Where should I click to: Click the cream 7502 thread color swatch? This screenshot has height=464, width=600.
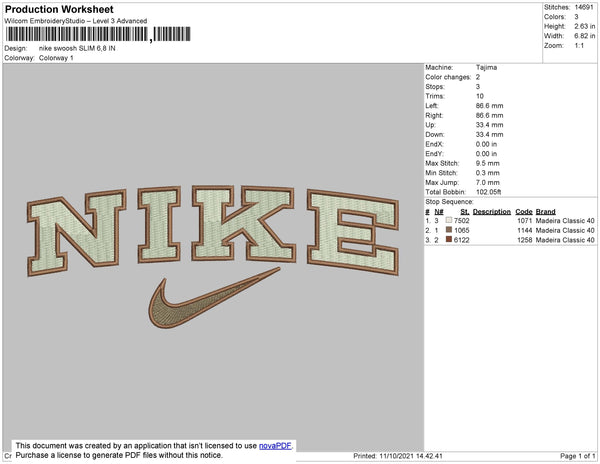(449, 220)
